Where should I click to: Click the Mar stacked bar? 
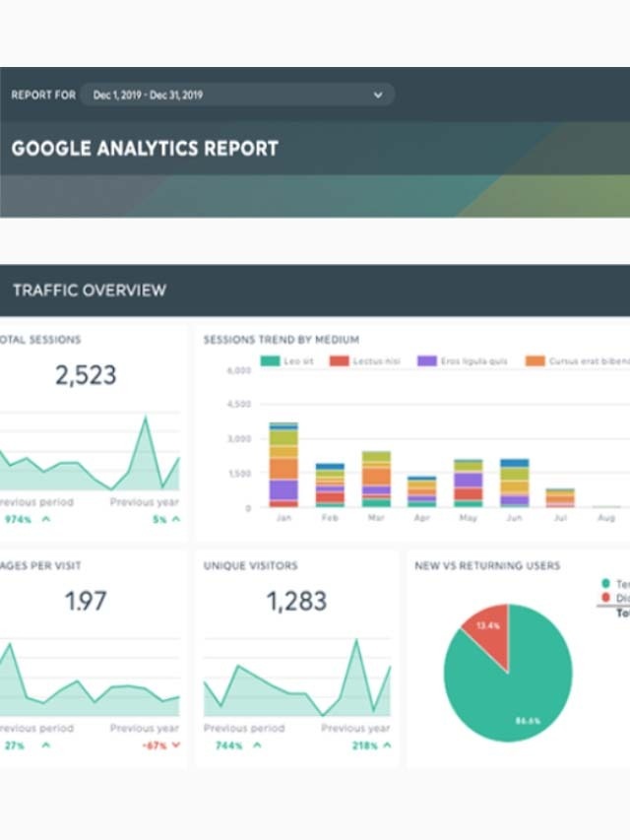pos(376,479)
